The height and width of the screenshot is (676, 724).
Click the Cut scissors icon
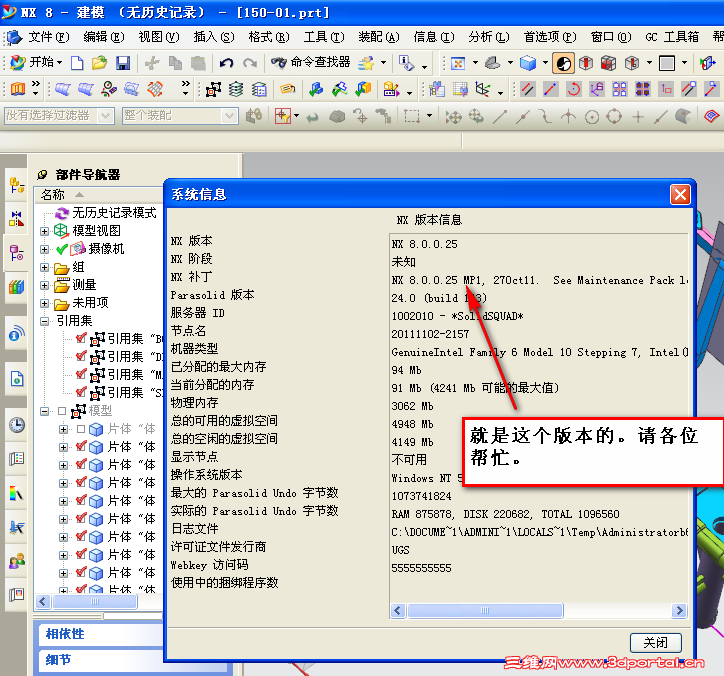pyautogui.click(x=152, y=63)
